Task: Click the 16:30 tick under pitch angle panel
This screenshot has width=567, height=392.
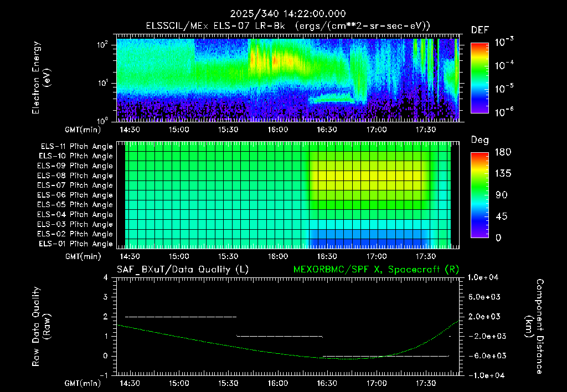Action: 327,256
